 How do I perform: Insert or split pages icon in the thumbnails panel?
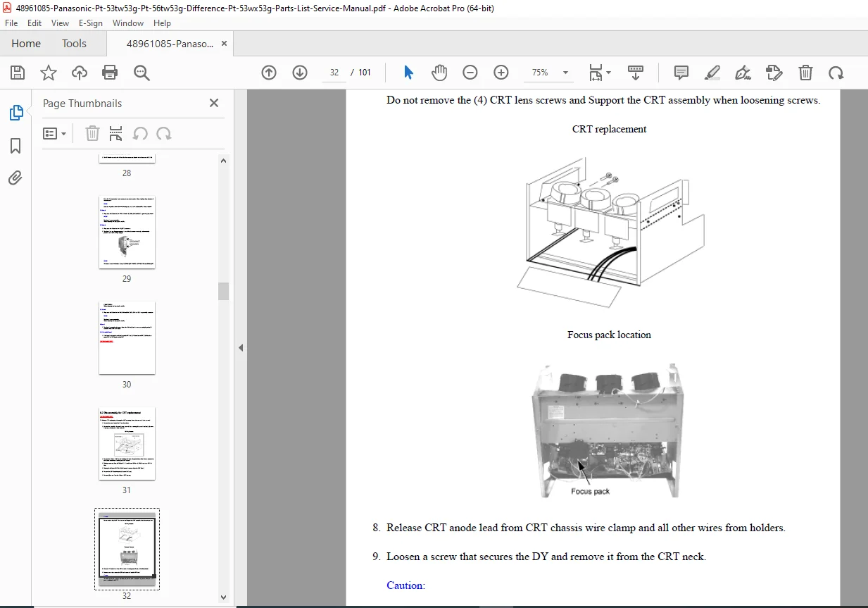click(116, 134)
